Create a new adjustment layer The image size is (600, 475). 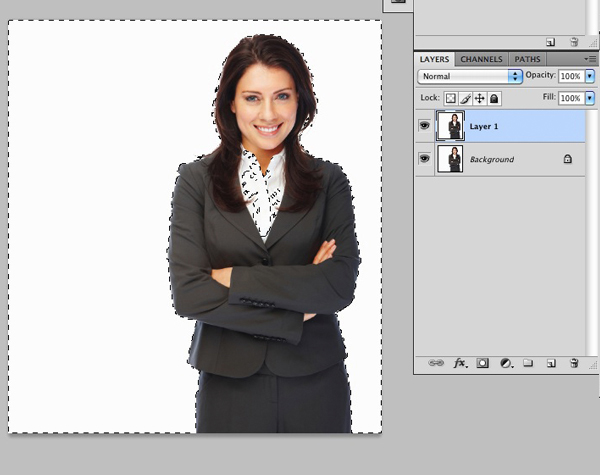coord(506,364)
